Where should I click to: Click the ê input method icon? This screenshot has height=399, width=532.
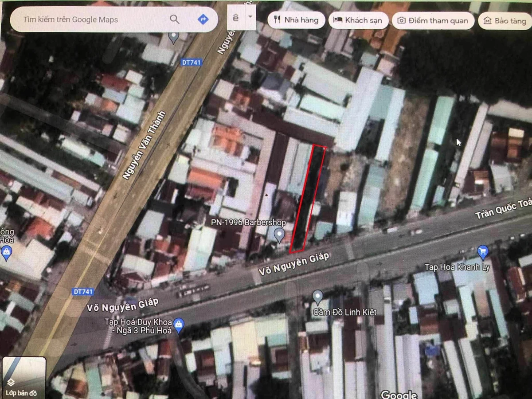pos(235,17)
